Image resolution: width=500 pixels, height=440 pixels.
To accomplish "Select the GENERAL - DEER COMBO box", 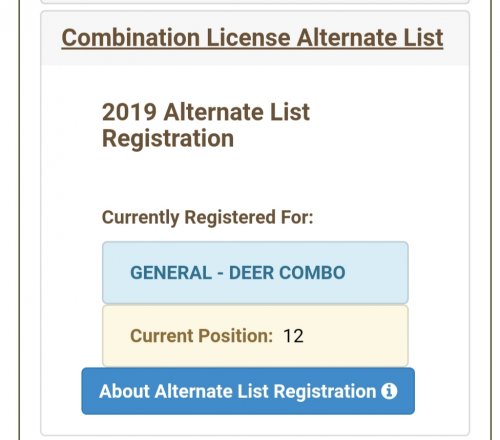I will (255, 272).
